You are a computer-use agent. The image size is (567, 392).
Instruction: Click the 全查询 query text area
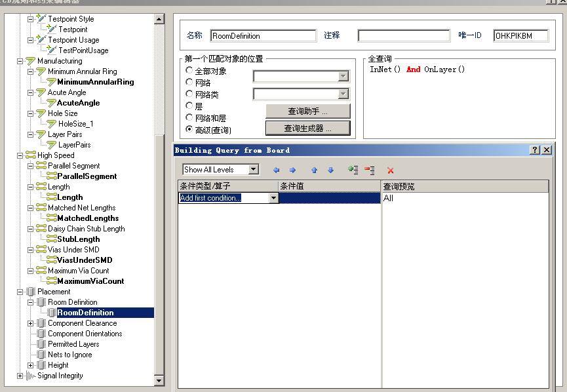[x=459, y=100]
